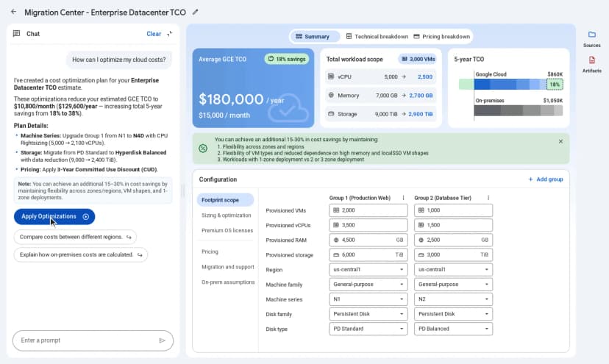Click the Google Cloud 5-year TCO bar

510,85
